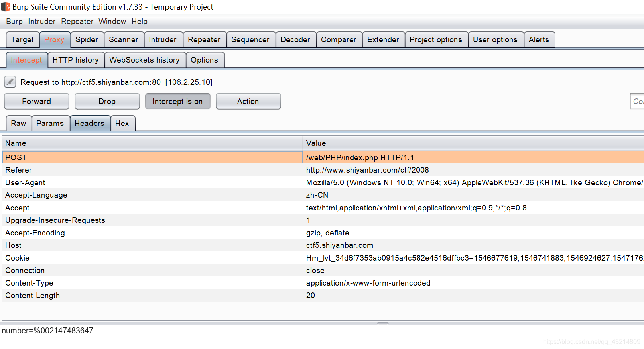
Task: Click the ctf5.shiyanbar.com host value
Action: [x=474, y=245]
